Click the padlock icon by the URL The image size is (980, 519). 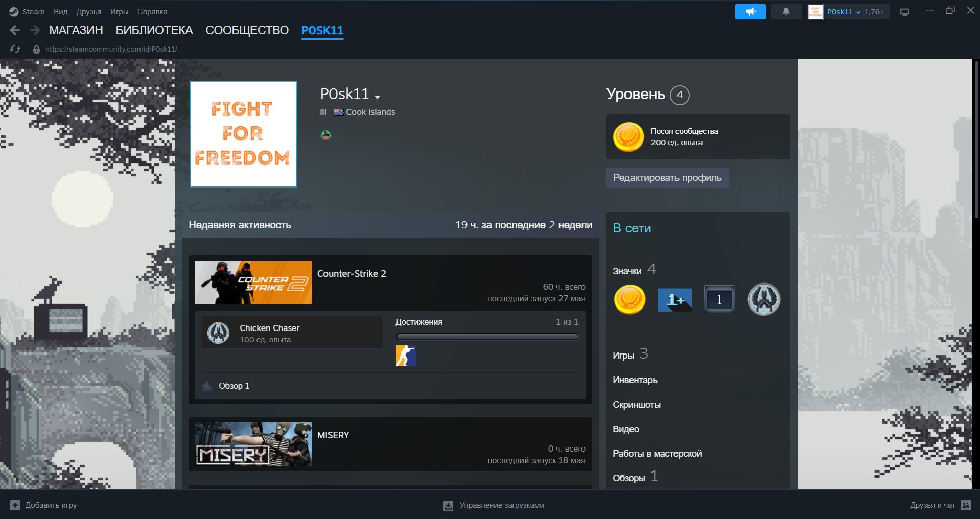(x=36, y=50)
